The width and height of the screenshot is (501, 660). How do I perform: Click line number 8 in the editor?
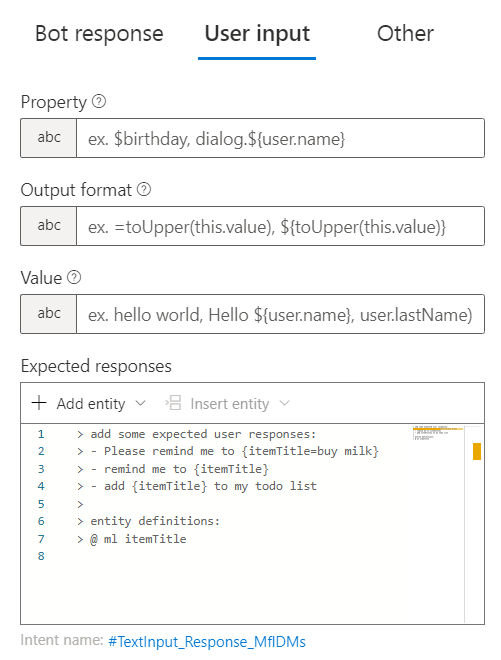tap(41, 556)
